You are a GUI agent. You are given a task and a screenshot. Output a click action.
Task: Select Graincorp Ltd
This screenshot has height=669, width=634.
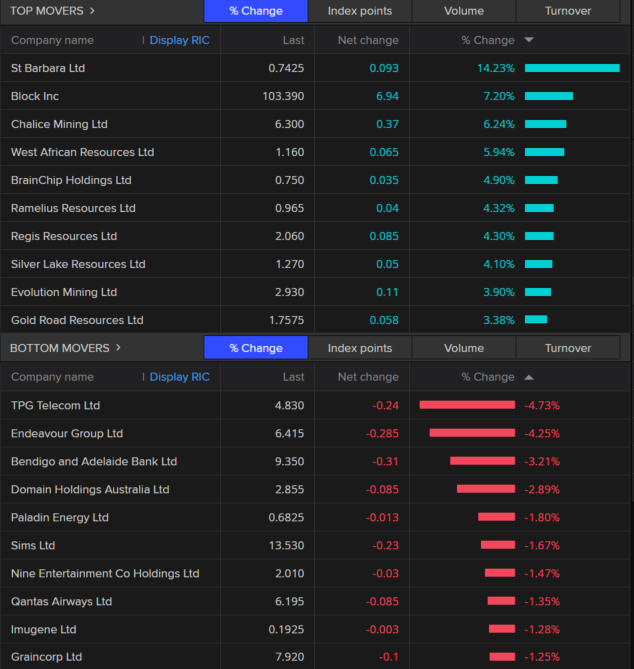pos(46,657)
